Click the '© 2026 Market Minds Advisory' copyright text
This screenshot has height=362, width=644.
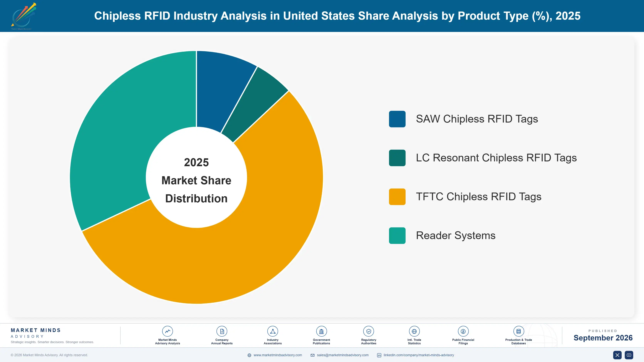coord(49,355)
